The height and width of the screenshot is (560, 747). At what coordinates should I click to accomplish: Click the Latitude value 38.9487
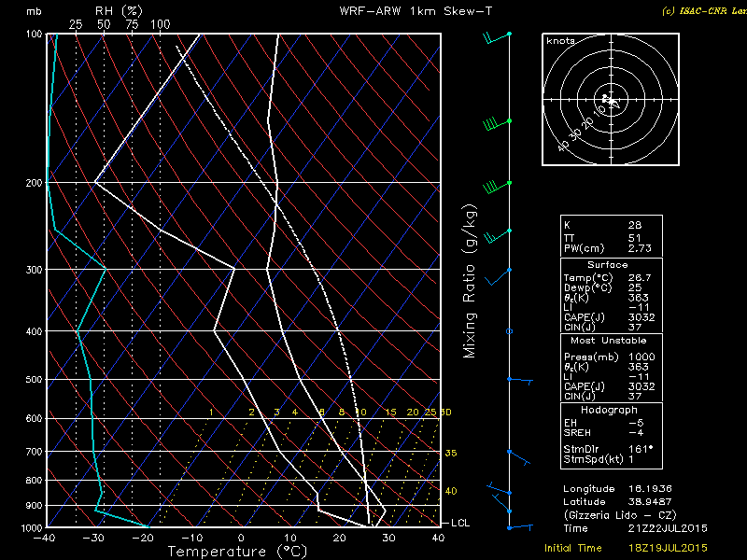click(x=650, y=502)
